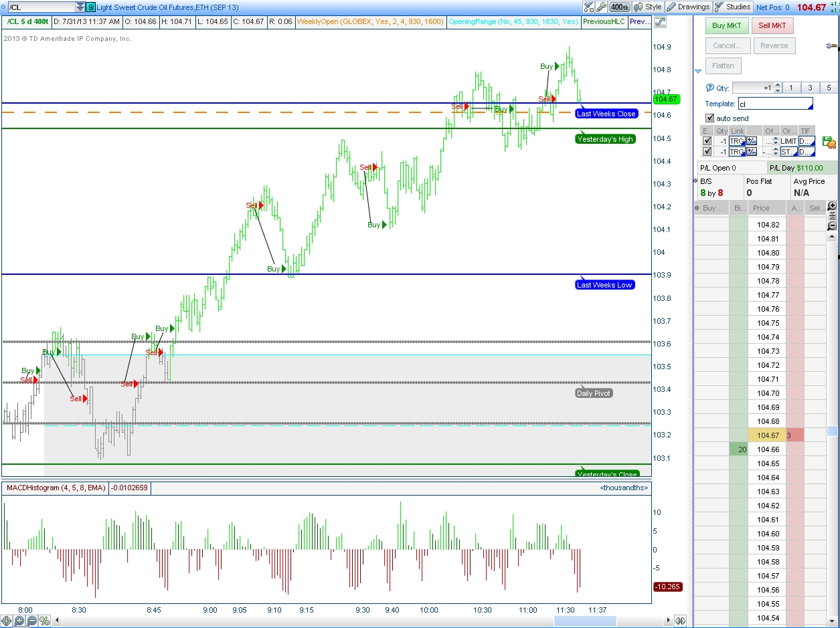Zoom out with the minus magnifier icon
The image size is (840, 628).
point(32,621)
